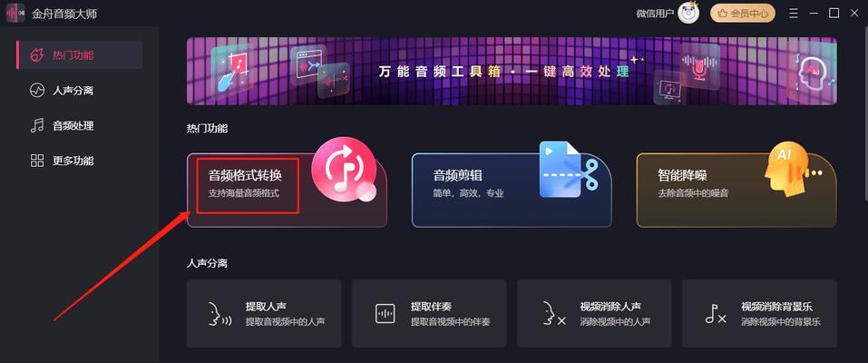Open the 热门功能 sidebar tab
Viewport: 868px width, 363px height.
79,54
